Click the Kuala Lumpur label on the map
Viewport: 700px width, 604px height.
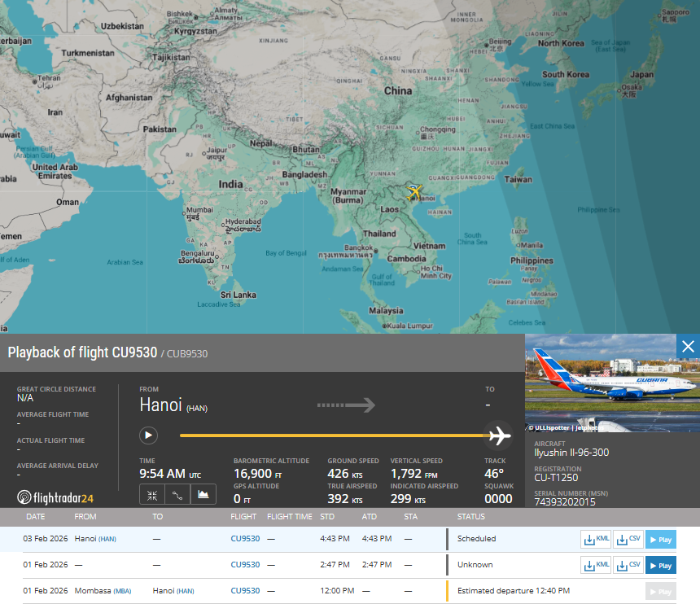pyautogui.click(x=409, y=326)
